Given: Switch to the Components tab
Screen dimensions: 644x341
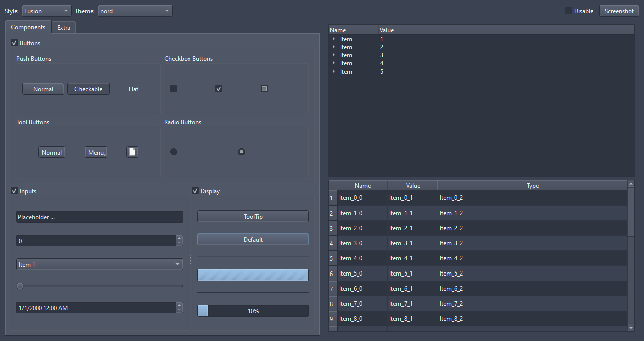Looking at the screenshot, I should click(x=28, y=27).
